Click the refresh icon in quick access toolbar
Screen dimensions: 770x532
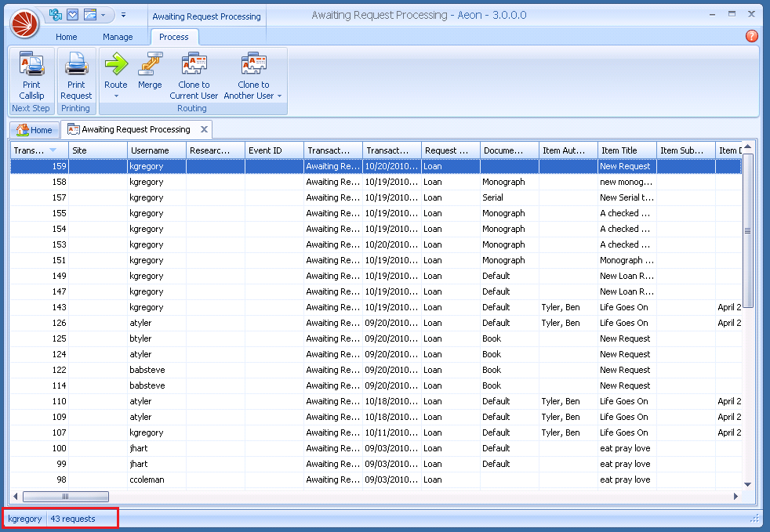click(x=56, y=14)
